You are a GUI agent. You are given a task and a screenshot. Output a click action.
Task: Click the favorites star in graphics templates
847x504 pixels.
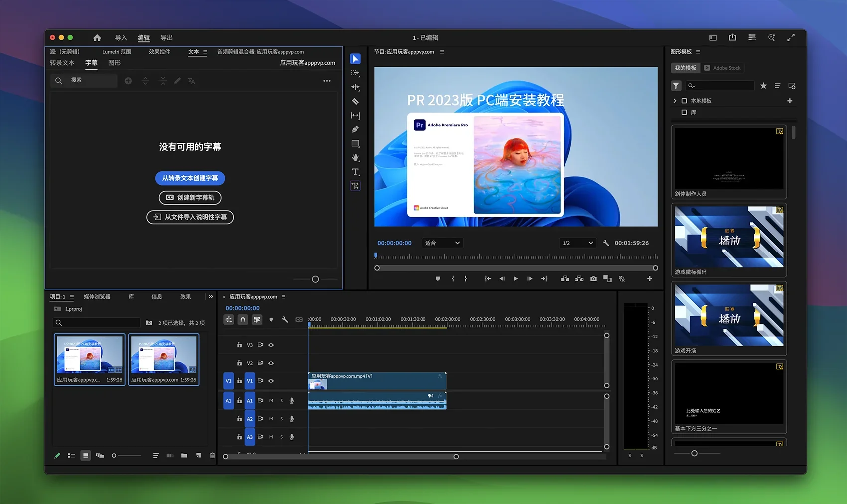click(x=763, y=86)
